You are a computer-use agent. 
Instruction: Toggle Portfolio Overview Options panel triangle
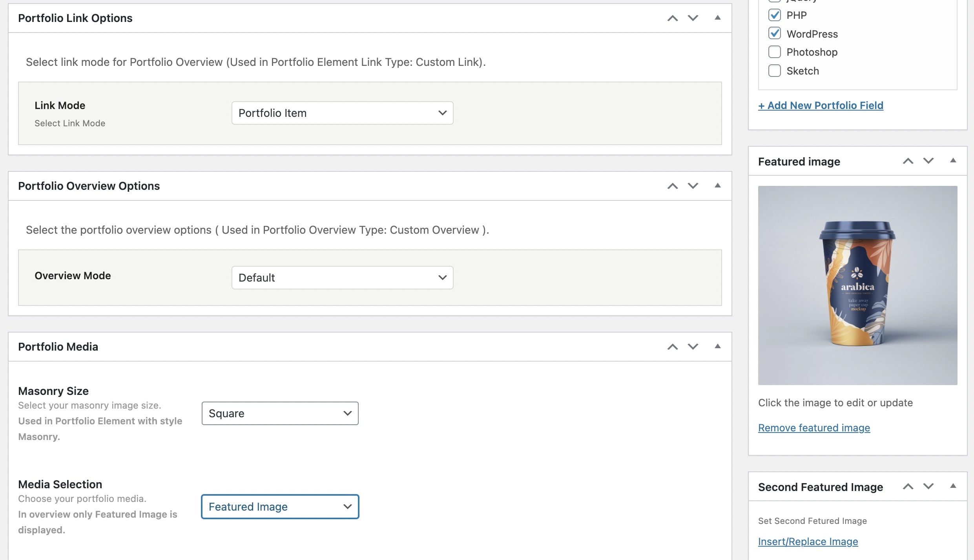coord(717,185)
